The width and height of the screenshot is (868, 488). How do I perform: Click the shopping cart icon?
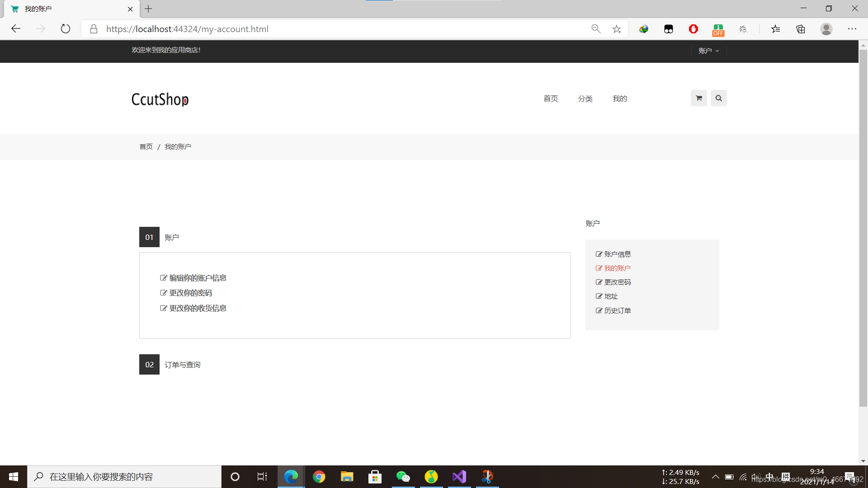pyautogui.click(x=698, y=98)
